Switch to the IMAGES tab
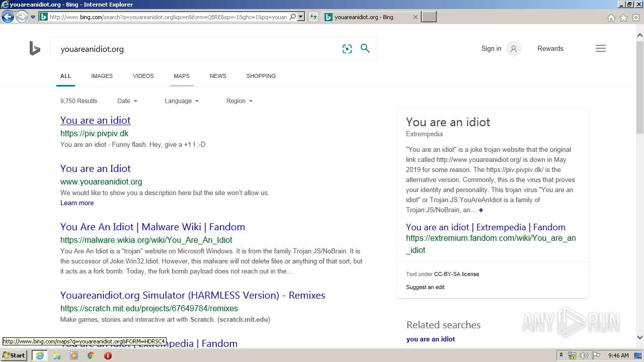Screen dimensions: 644x362 (x=102, y=76)
